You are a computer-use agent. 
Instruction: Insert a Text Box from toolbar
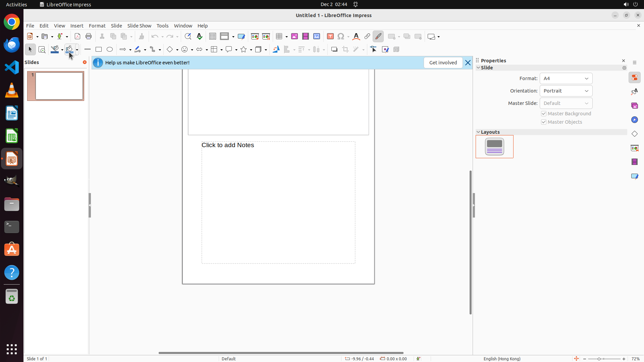[330, 37]
